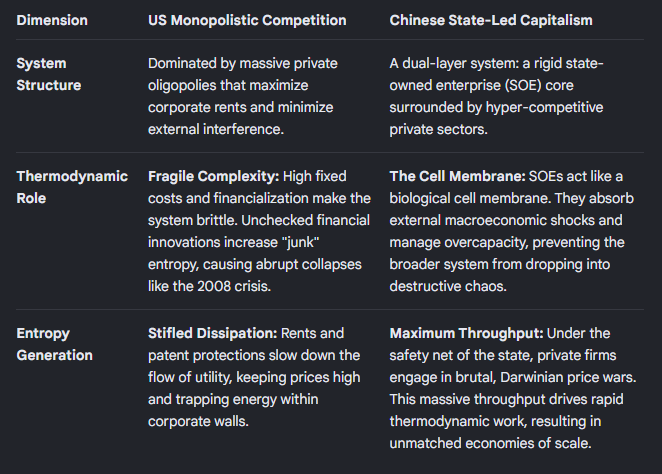Click the Fragile Complexity bold heading
662x474 pixels.
click(x=214, y=176)
